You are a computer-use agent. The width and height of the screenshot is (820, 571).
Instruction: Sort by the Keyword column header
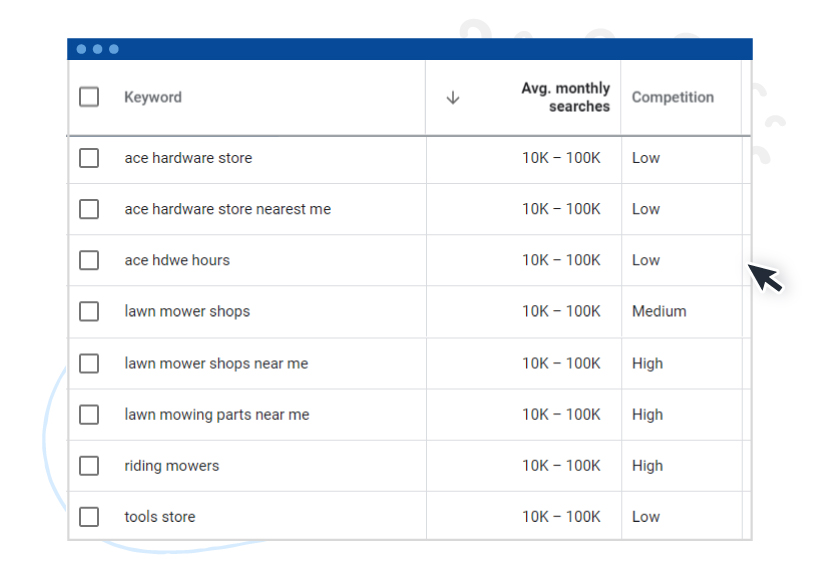pyautogui.click(x=153, y=97)
